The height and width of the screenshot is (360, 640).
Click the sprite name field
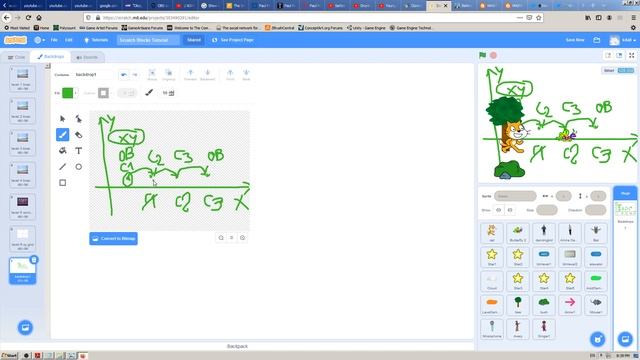(515, 196)
